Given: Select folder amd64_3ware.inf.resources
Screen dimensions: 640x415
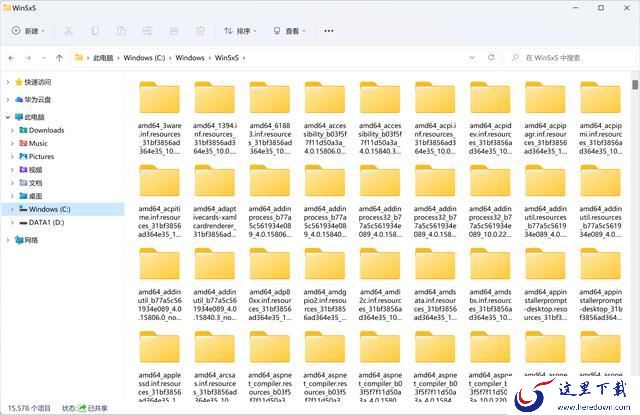Looking at the screenshot, I should pos(160,118).
